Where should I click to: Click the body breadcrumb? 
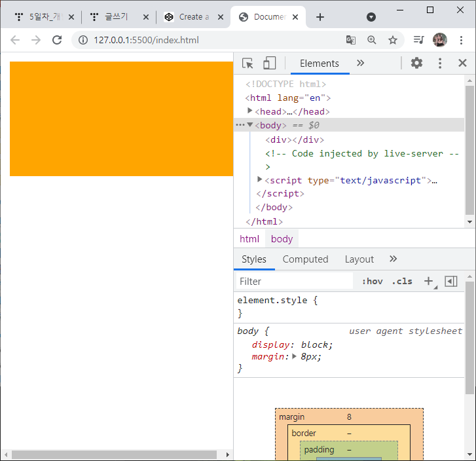tap(282, 239)
